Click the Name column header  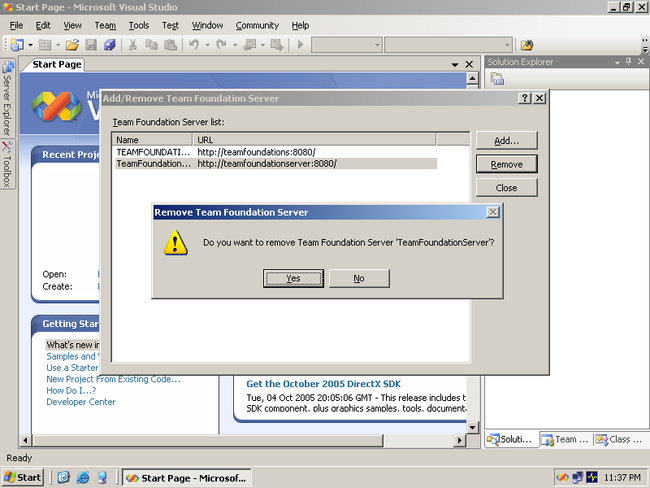coord(152,140)
